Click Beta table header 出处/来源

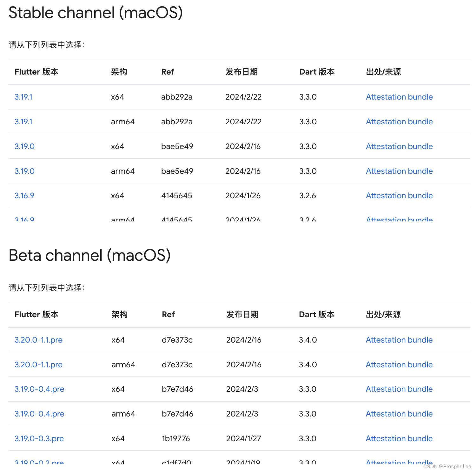(x=383, y=315)
